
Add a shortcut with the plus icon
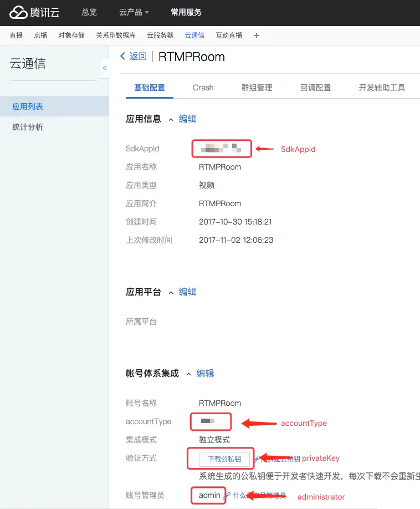[x=257, y=35]
